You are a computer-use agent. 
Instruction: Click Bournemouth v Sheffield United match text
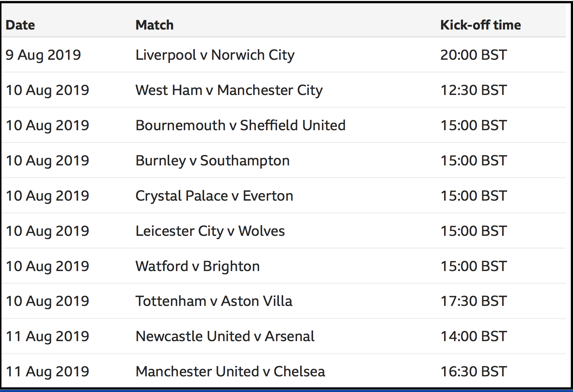[240, 125]
